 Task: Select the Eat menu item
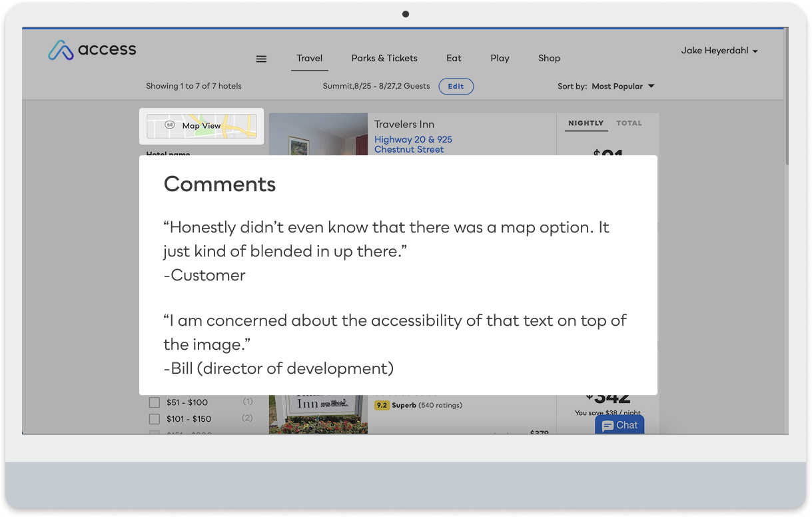454,58
